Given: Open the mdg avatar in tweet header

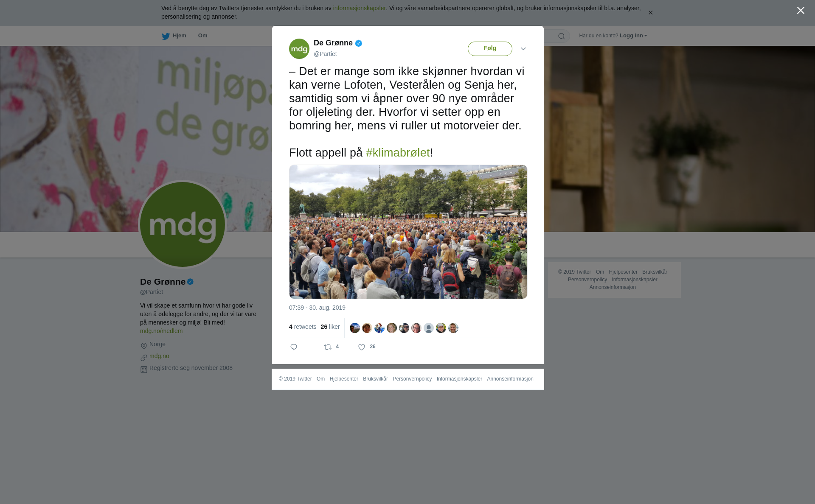Looking at the screenshot, I should tap(299, 49).
